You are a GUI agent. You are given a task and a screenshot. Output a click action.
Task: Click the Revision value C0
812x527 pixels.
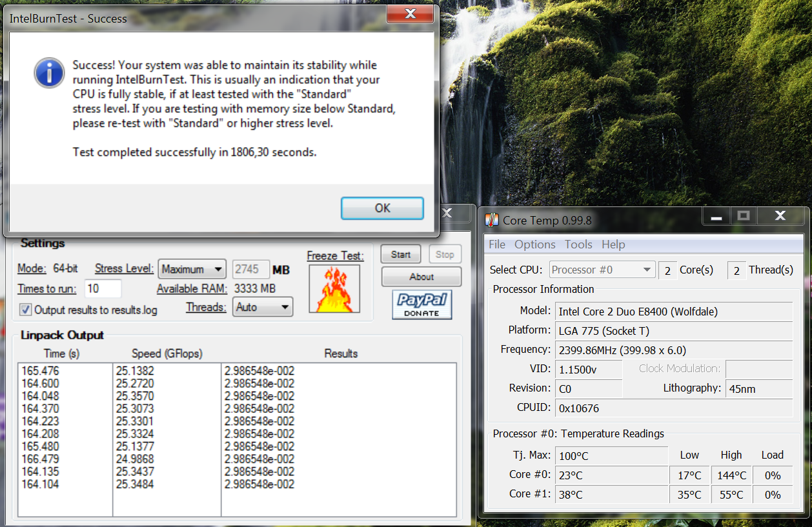(589, 389)
